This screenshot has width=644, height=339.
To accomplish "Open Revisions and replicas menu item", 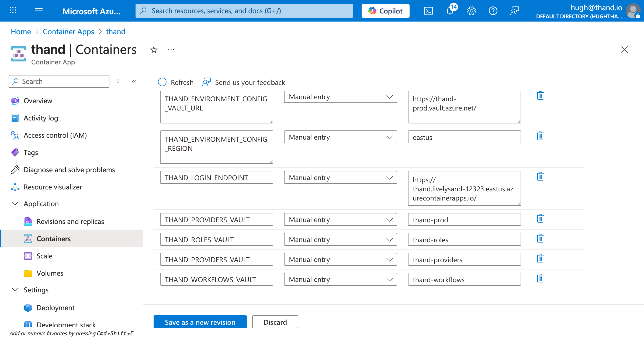I will tap(70, 221).
